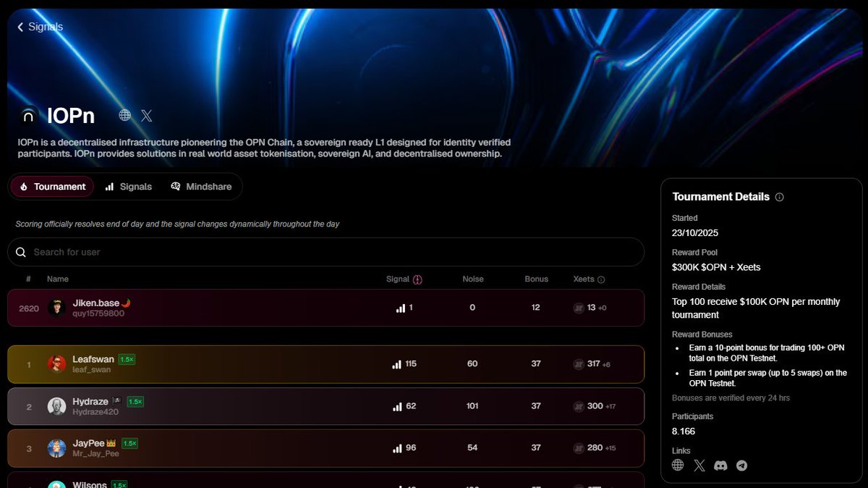The image size is (868, 488).
Task: Click the signal bars icon in JayPee row
Action: (397, 448)
